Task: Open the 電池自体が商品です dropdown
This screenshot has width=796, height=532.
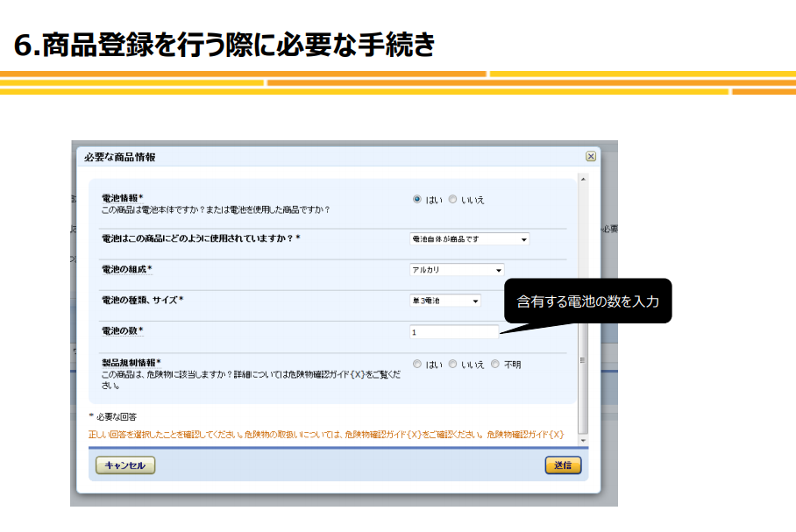Action: pyautogui.click(x=469, y=238)
